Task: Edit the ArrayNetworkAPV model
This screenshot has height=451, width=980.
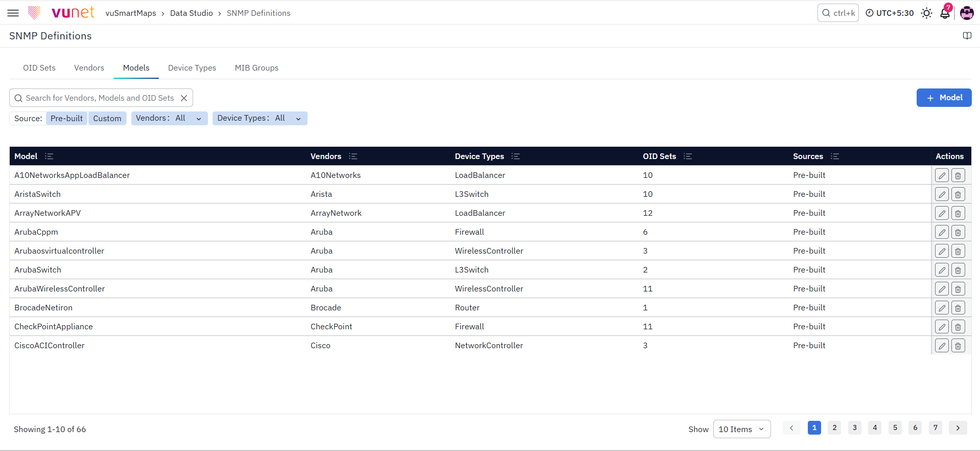Action: coord(942,213)
